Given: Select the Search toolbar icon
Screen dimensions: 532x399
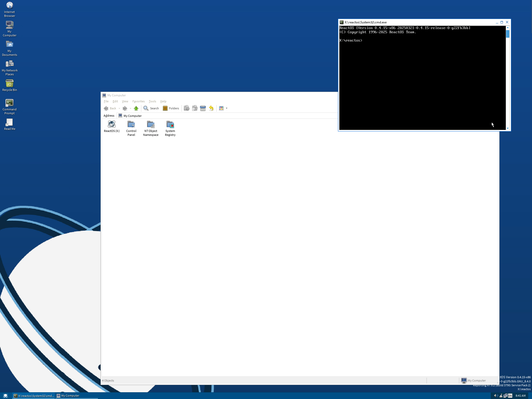Looking at the screenshot, I should tap(151, 108).
